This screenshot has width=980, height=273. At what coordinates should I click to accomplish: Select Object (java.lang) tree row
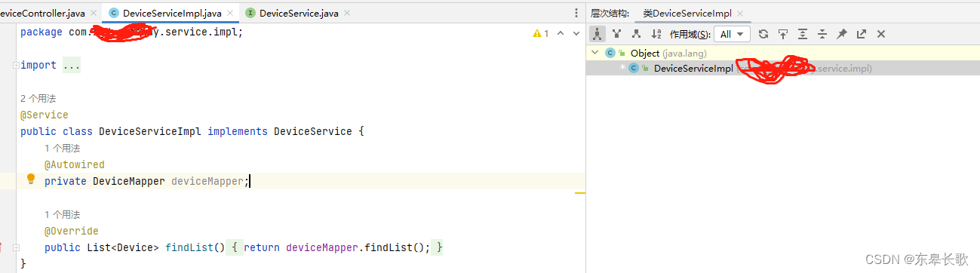click(x=783, y=53)
